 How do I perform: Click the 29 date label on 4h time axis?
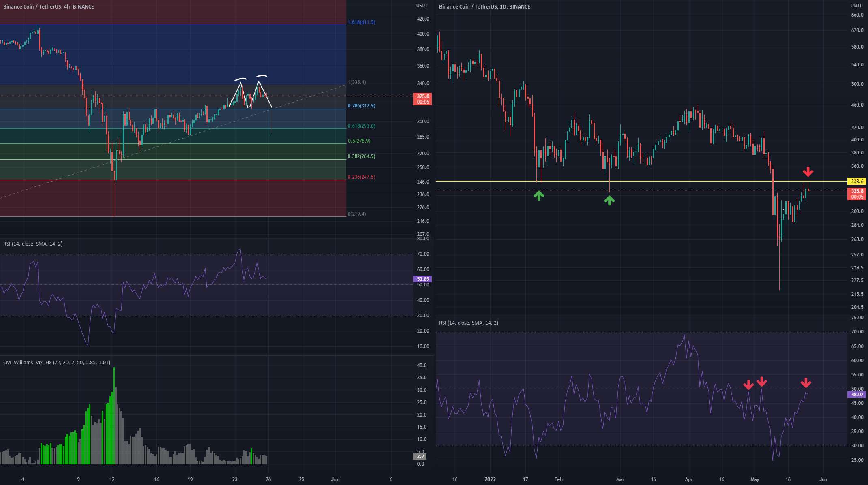[x=302, y=479]
